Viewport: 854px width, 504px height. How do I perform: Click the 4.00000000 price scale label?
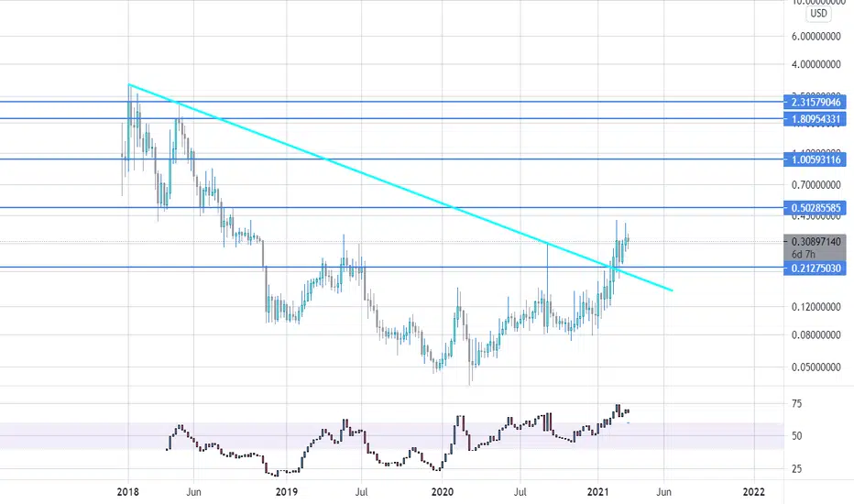click(x=816, y=64)
